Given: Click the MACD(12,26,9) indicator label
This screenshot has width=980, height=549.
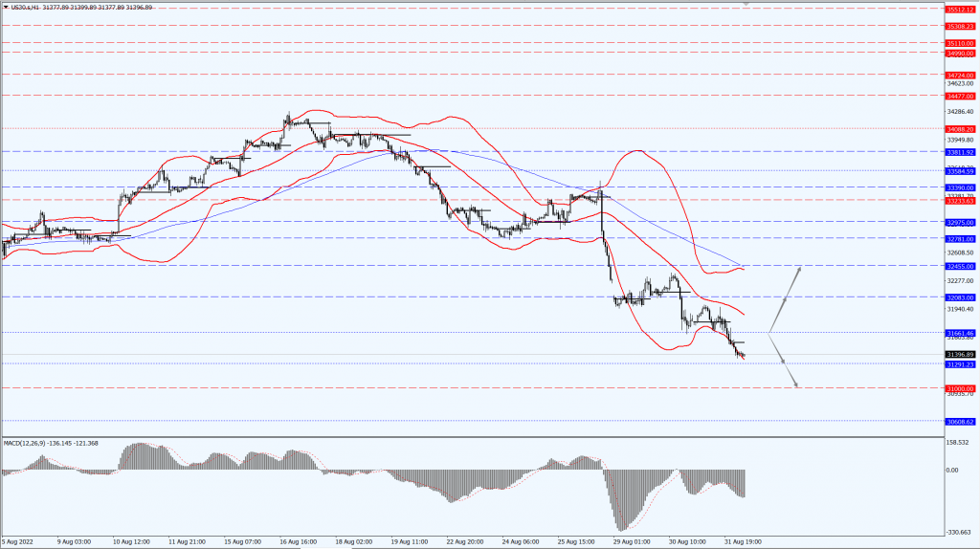Looking at the screenshot, I should click(x=26, y=444).
